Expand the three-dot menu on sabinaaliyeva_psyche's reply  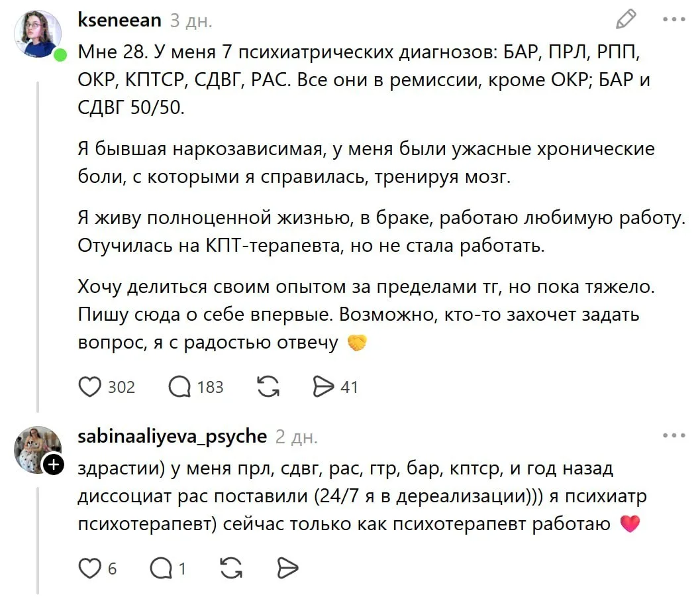click(x=674, y=436)
